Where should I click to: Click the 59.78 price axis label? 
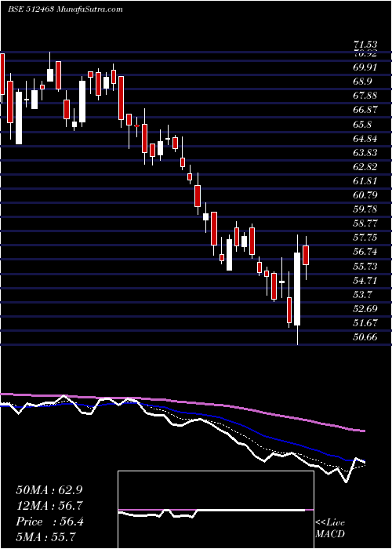tap(365, 209)
